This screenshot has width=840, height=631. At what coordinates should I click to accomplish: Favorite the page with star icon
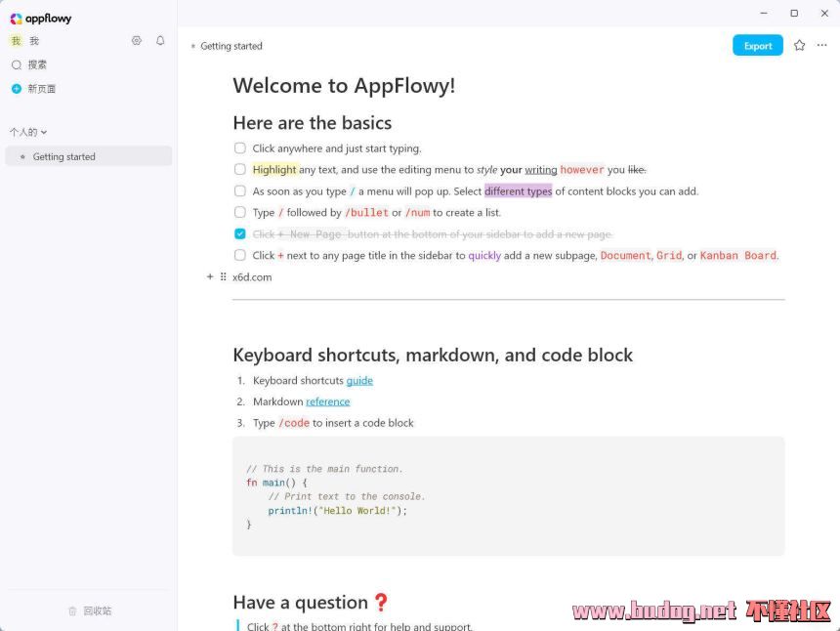799,45
